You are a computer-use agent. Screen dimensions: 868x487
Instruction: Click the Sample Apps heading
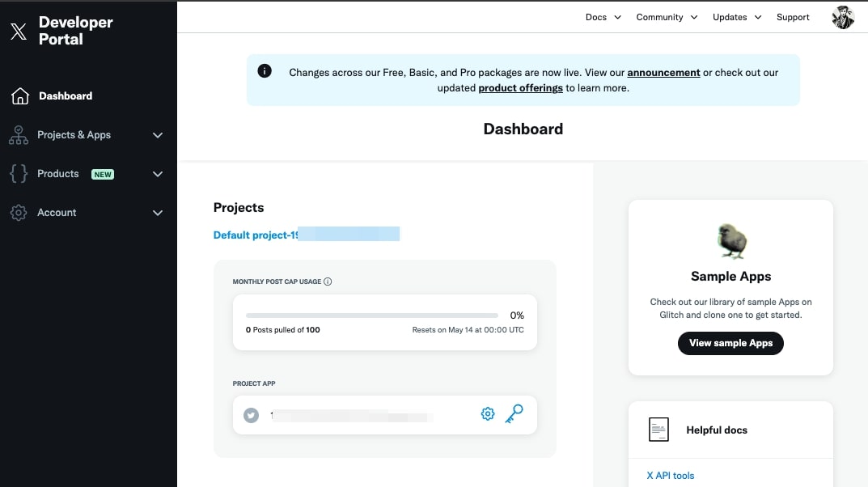pyautogui.click(x=730, y=276)
